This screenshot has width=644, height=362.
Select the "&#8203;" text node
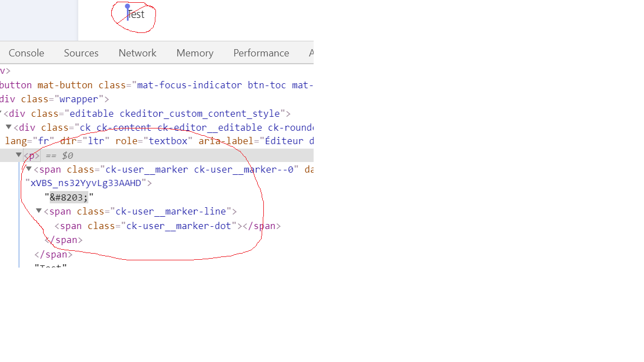(69, 197)
